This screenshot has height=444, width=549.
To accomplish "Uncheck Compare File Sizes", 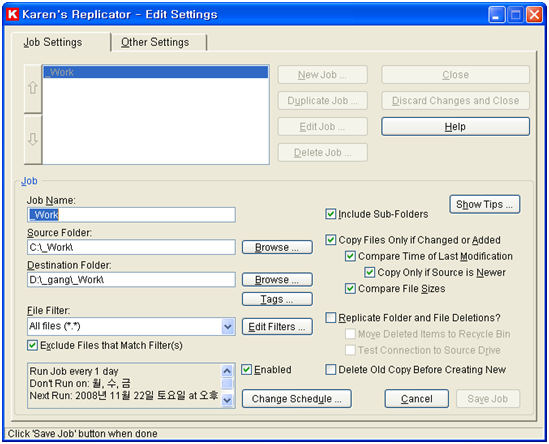I will point(350,289).
